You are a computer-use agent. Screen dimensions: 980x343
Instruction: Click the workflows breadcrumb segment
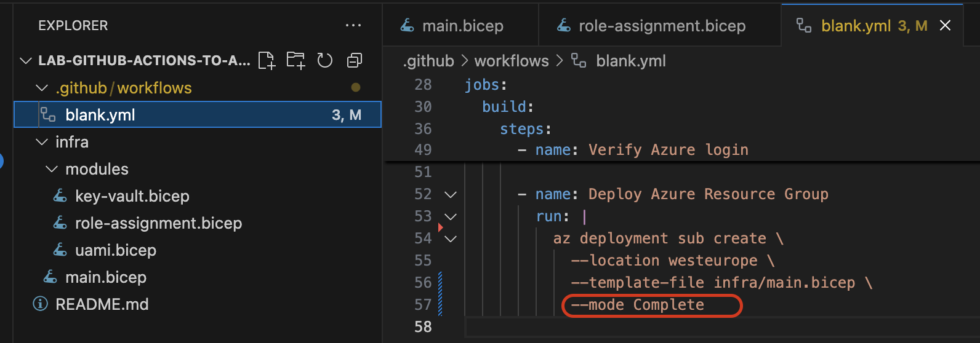(511, 61)
